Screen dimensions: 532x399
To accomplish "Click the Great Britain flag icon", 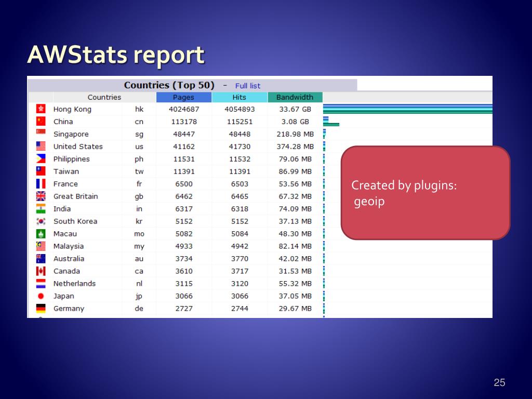I will pos(41,196).
